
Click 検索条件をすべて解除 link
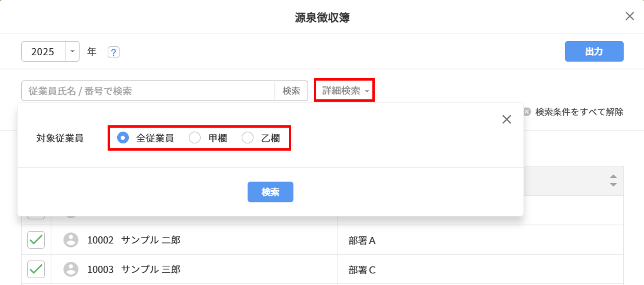coord(579,112)
